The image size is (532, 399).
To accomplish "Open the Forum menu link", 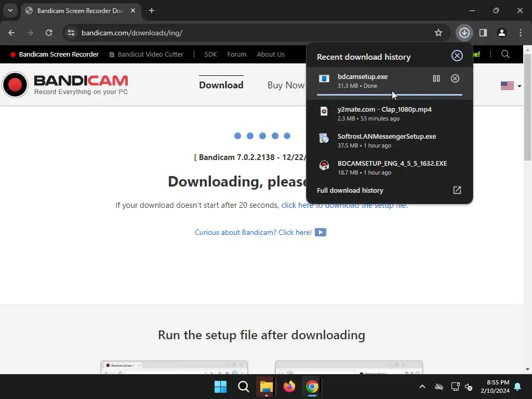I will point(236,54).
